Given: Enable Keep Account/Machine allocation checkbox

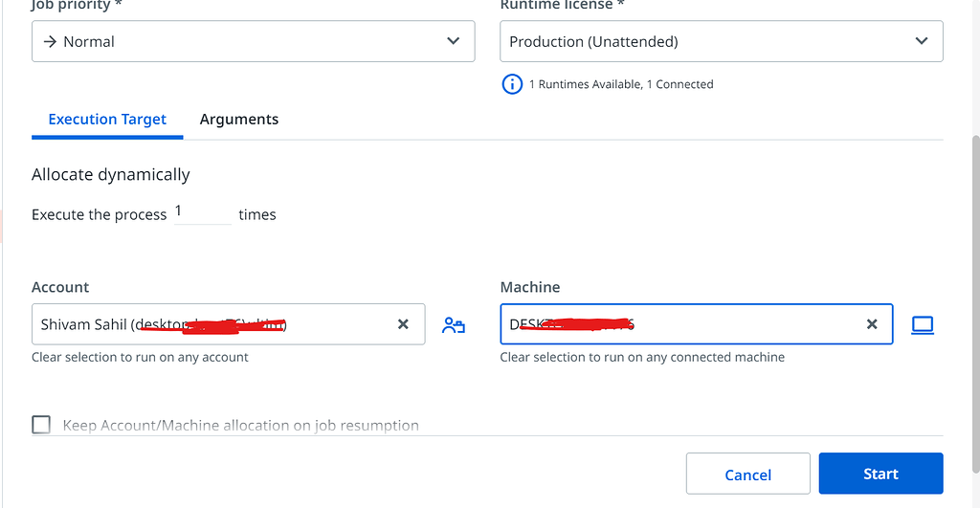Looking at the screenshot, I should [41, 425].
